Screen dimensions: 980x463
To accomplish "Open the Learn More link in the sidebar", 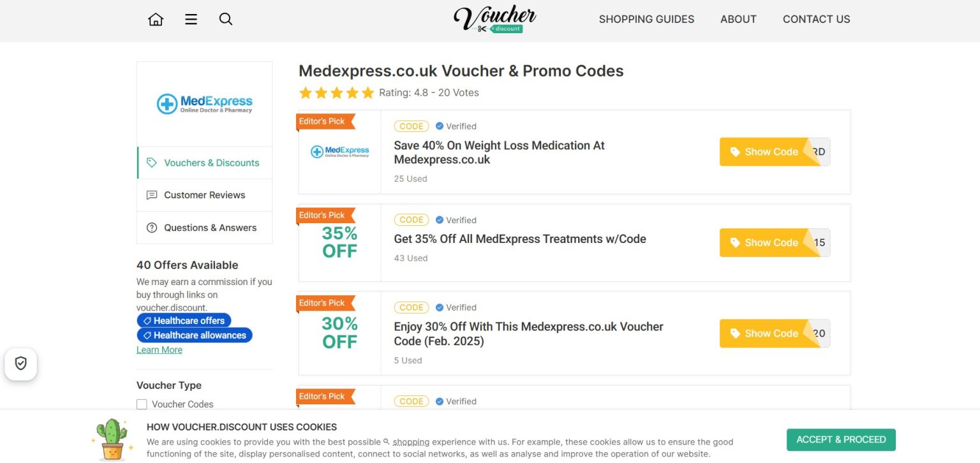I will point(159,349).
